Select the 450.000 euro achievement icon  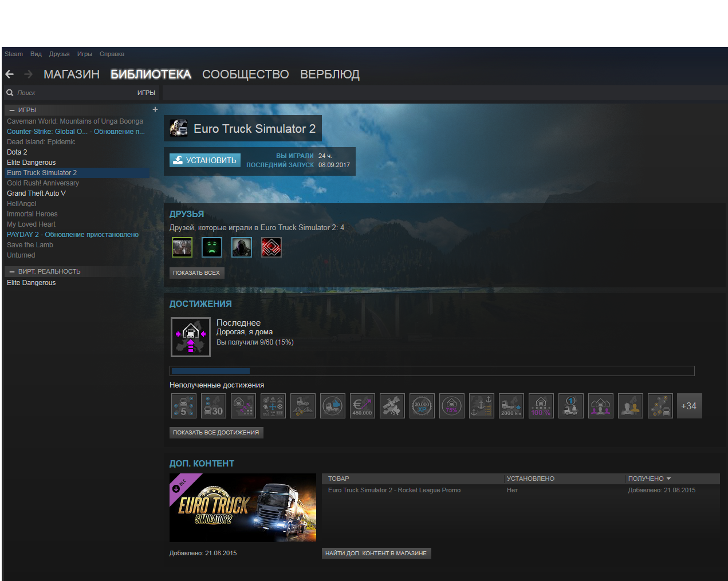pos(363,406)
